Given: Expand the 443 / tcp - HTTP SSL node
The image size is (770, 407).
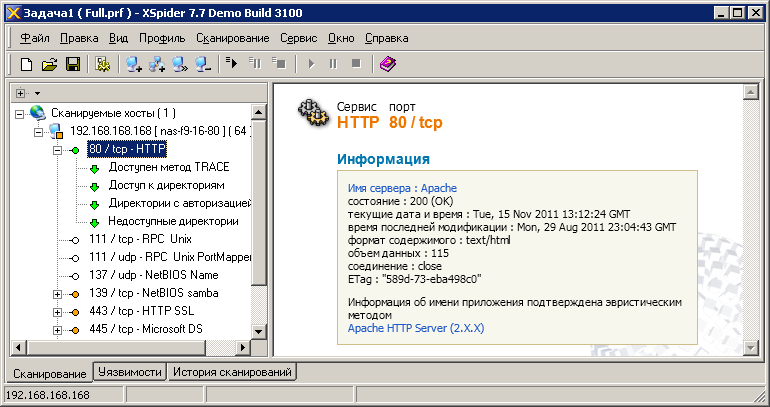Looking at the screenshot, I should [57, 312].
